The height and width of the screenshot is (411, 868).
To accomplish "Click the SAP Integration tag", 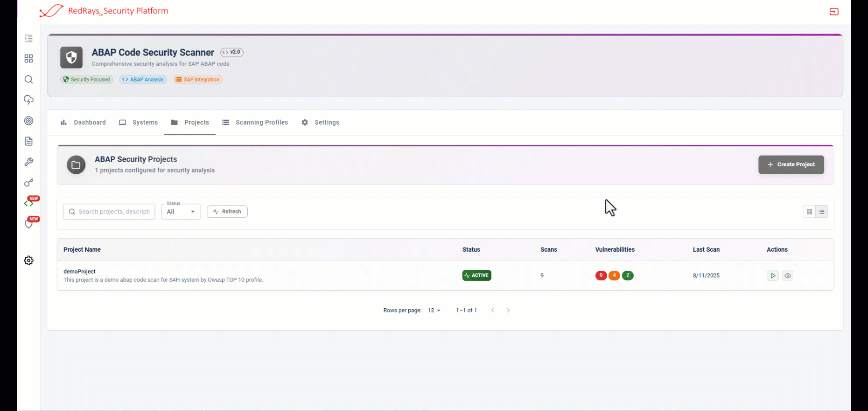I will pyautogui.click(x=198, y=79).
